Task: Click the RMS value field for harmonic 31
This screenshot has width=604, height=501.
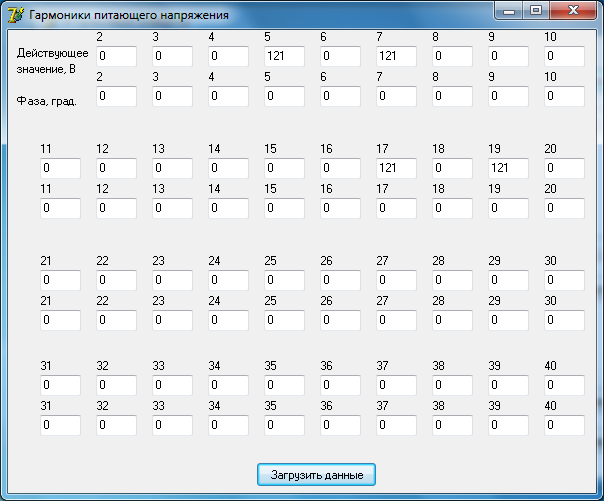Action: point(60,385)
